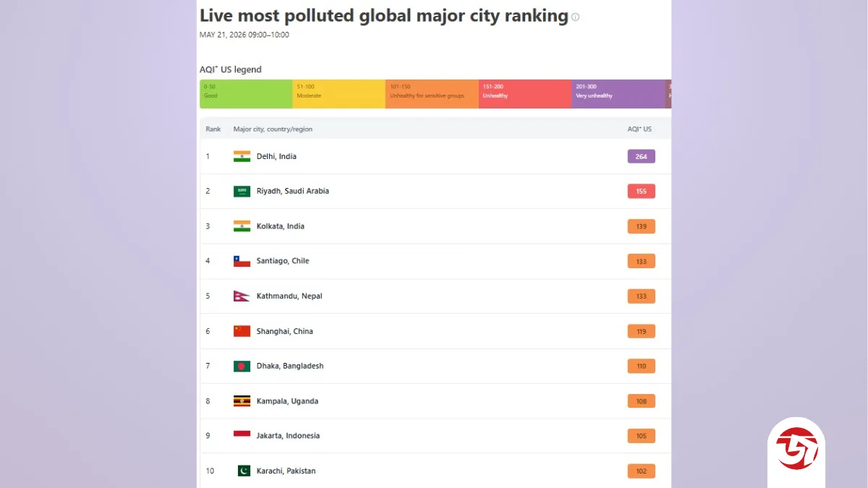Select the purple Very unhealthy legend swatch

pyautogui.click(x=618, y=94)
